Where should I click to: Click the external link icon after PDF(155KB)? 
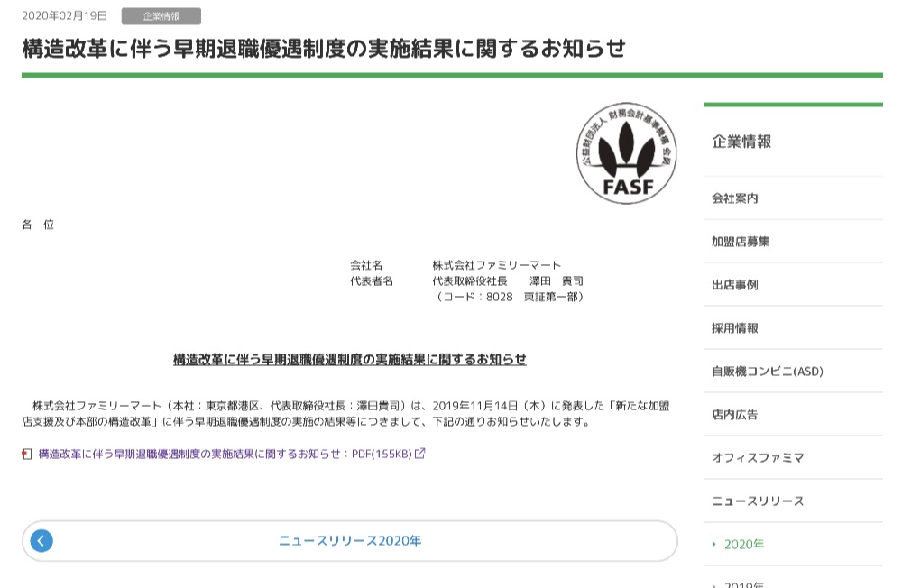click(x=420, y=454)
